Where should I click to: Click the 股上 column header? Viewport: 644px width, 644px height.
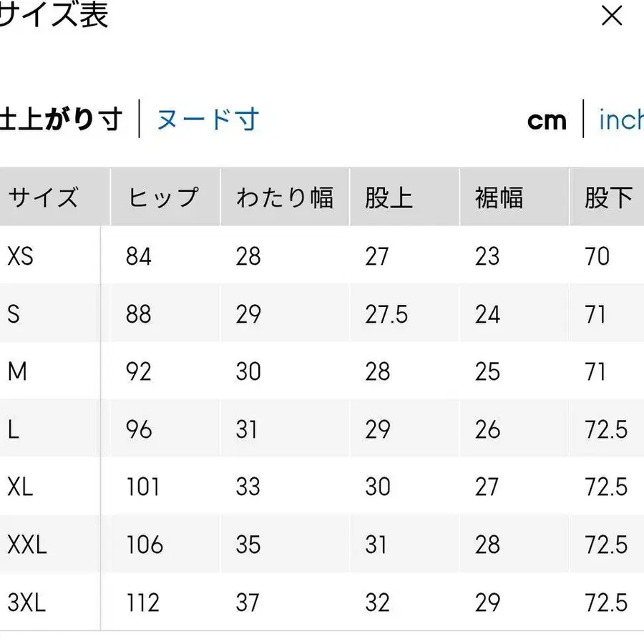(x=389, y=197)
